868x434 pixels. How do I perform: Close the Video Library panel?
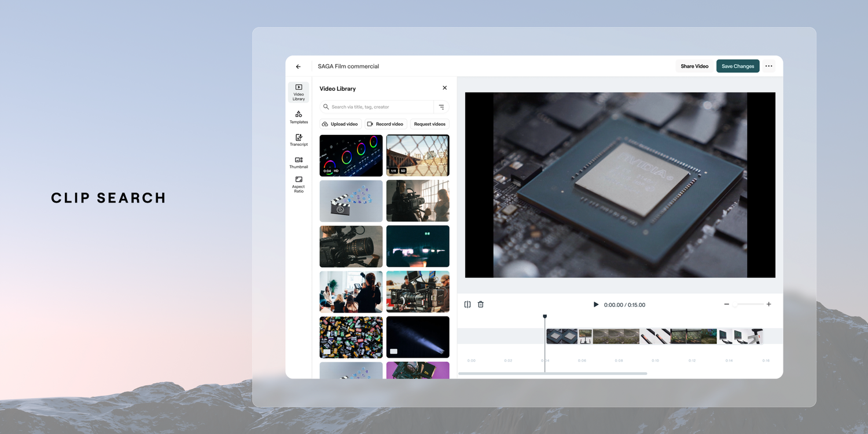[444, 88]
